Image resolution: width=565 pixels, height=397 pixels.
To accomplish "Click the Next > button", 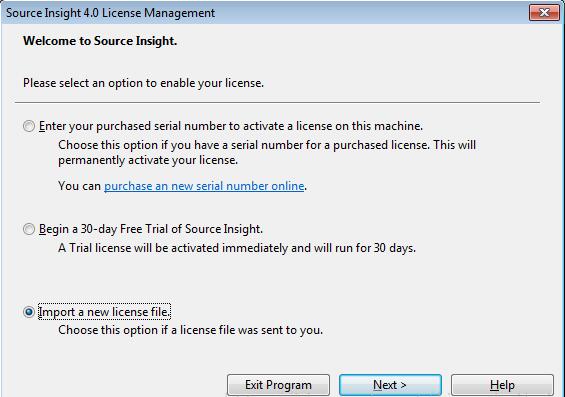I will click(390, 385).
